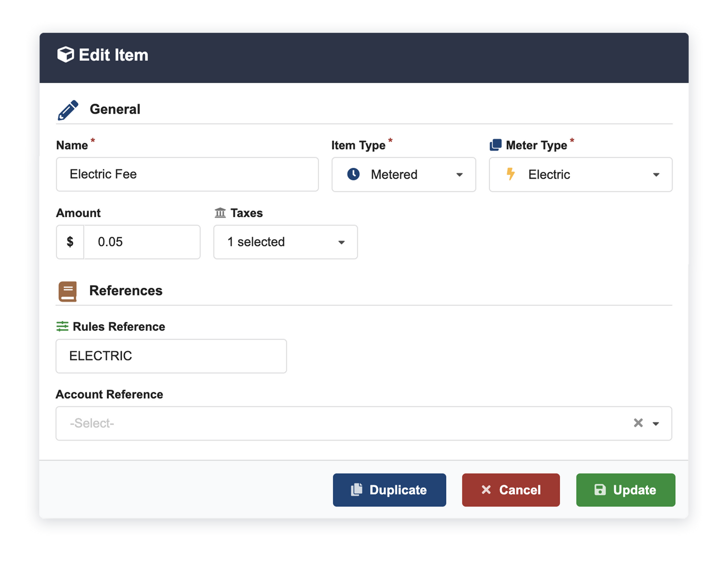
Task: Clear the Account Reference selection with X
Action: click(638, 423)
